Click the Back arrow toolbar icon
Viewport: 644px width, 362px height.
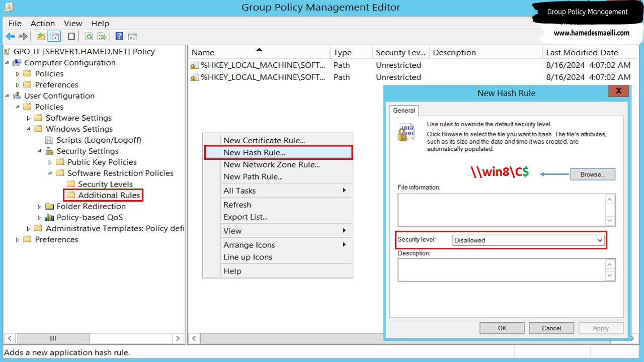tap(10, 36)
